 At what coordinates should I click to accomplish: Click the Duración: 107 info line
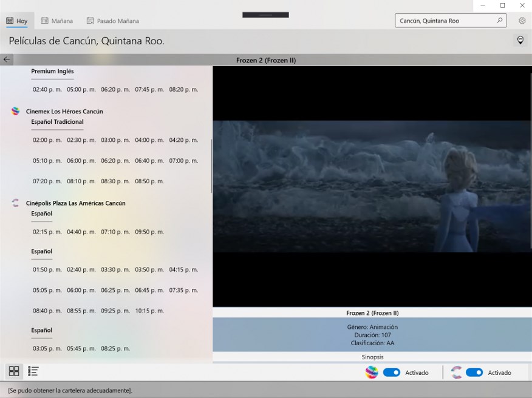[x=372, y=335]
